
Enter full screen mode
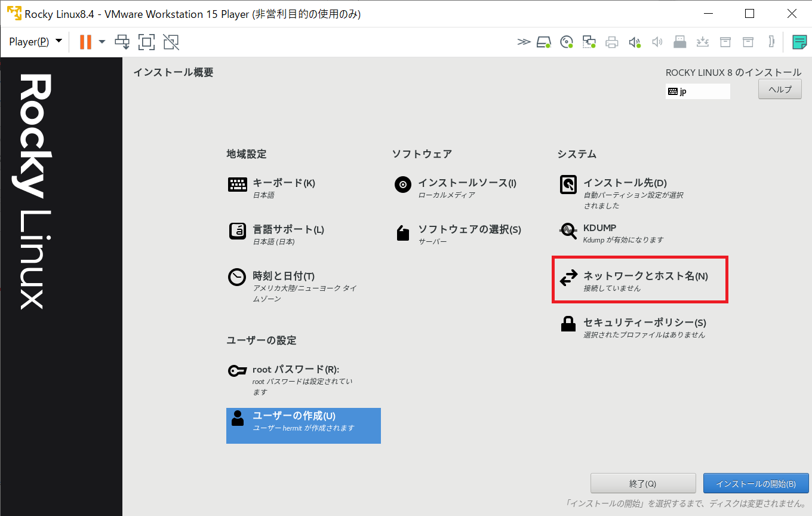(146, 42)
